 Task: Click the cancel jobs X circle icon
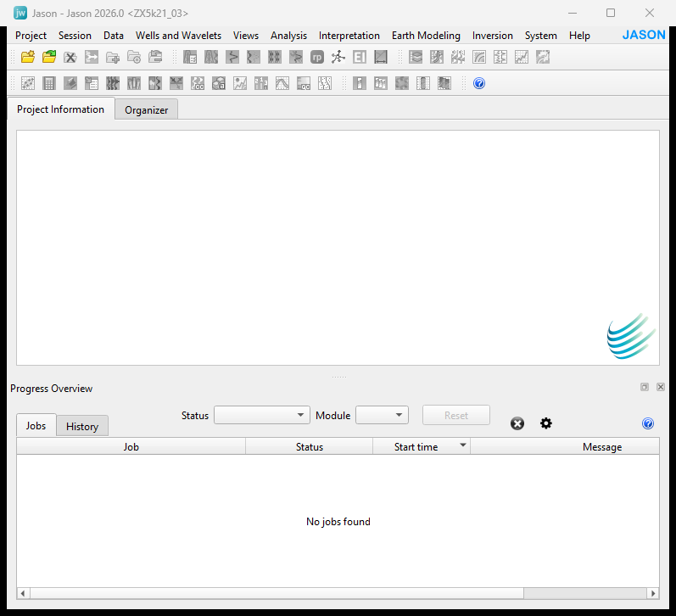point(517,423)
